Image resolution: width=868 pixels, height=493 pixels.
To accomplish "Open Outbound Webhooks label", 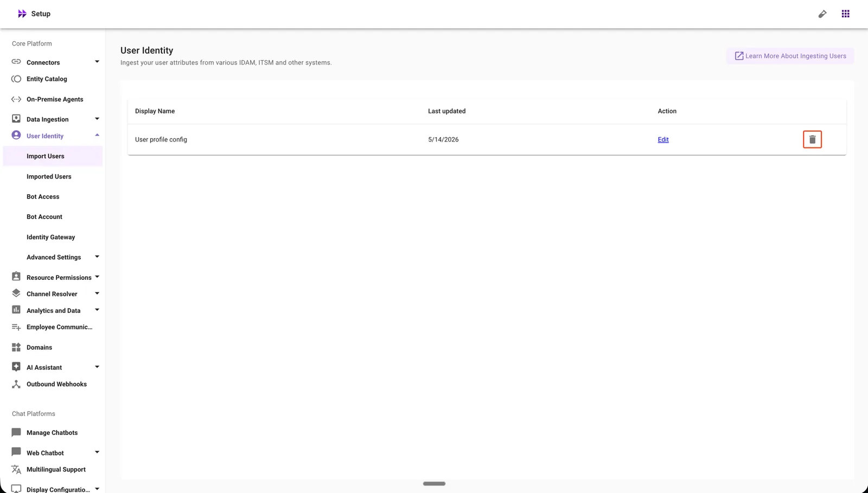I will 56,385.
